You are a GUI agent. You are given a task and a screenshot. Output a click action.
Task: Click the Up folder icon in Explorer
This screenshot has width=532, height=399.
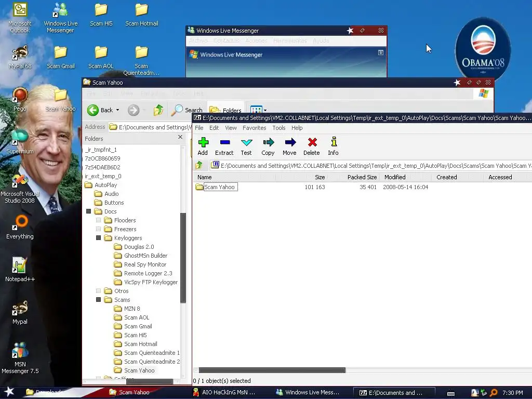pyautogui.click(x=158, y=110)
